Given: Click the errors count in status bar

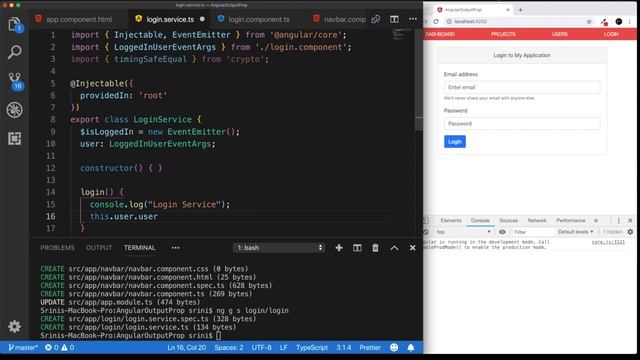Looking at the screenshot, I should (x=51, y=347).
